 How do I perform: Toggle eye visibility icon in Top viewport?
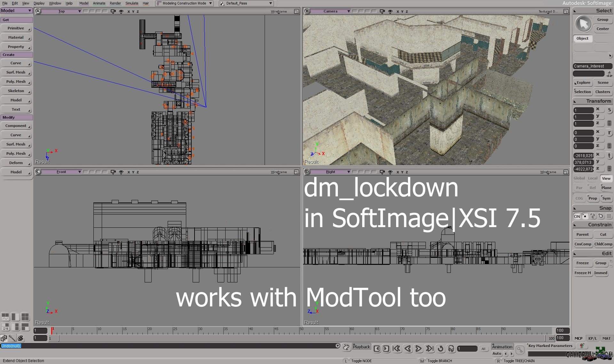(121, 11)
